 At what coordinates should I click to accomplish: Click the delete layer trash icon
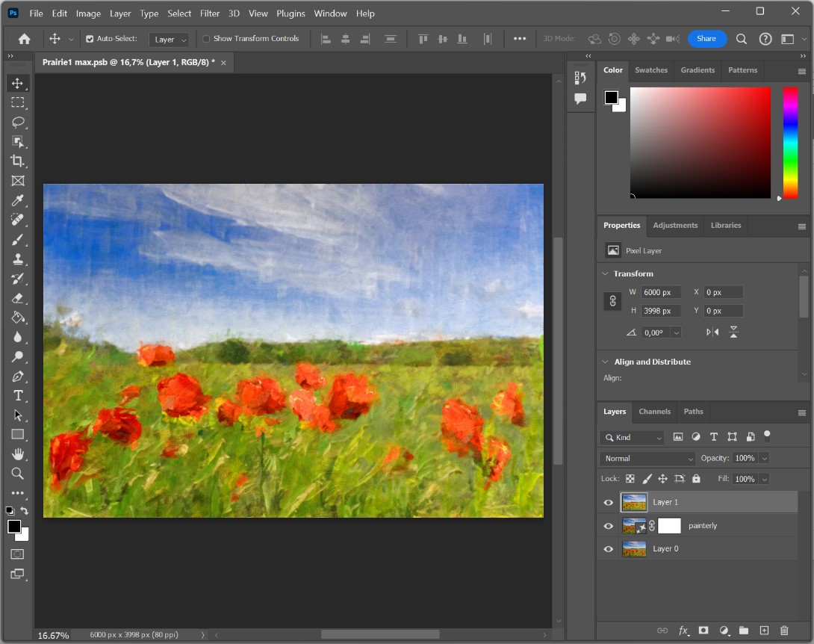[x=784, y=631]
